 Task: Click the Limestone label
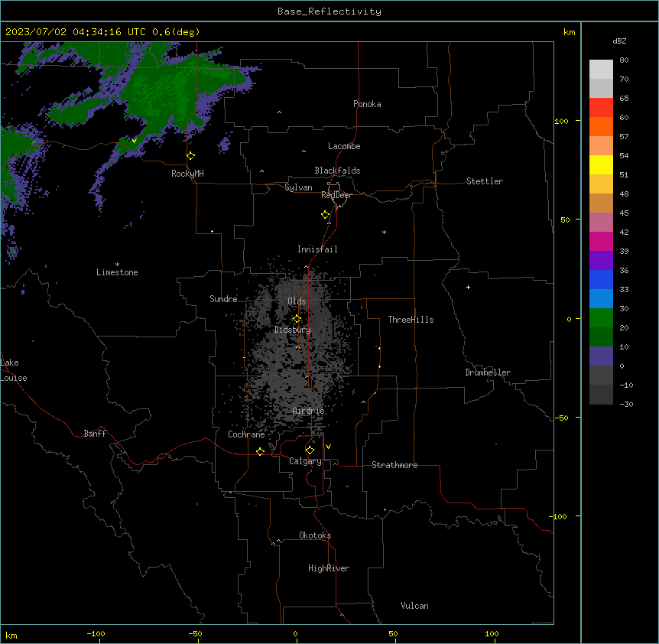pos(117,272)
